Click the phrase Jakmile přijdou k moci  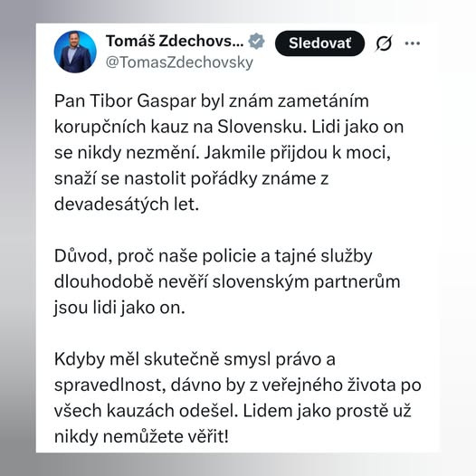pyautogui.click(x=297, y=153)
